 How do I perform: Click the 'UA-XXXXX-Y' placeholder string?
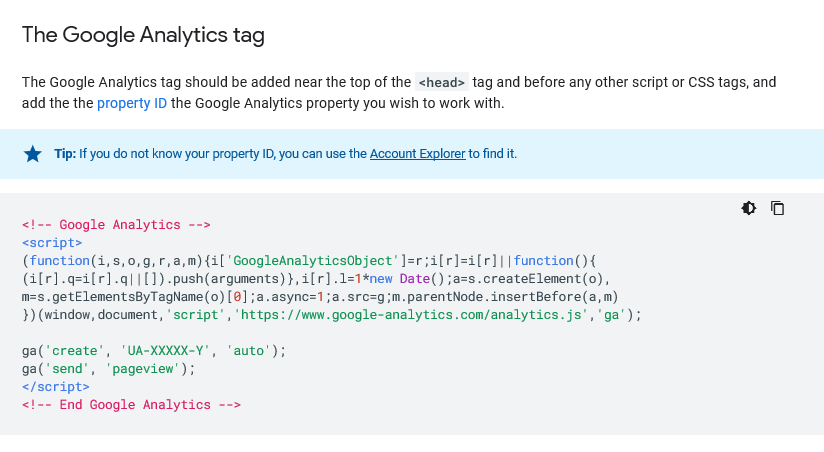point(166,351)
